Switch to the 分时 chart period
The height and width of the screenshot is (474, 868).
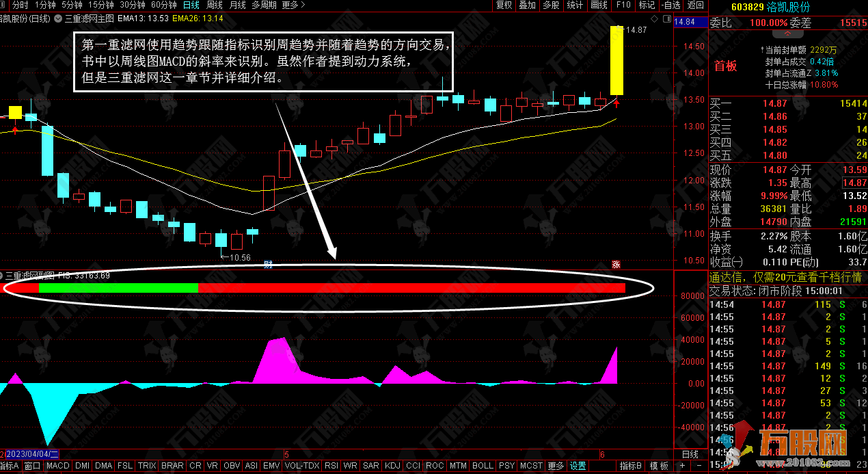pyautogui.click(x=20, y=5)
